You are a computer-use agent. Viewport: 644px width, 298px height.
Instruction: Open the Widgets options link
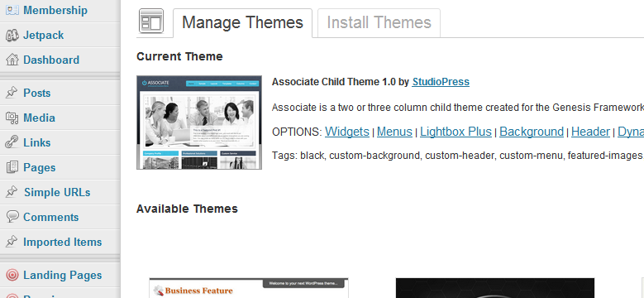pyautogui.click(x=347, y=132)
